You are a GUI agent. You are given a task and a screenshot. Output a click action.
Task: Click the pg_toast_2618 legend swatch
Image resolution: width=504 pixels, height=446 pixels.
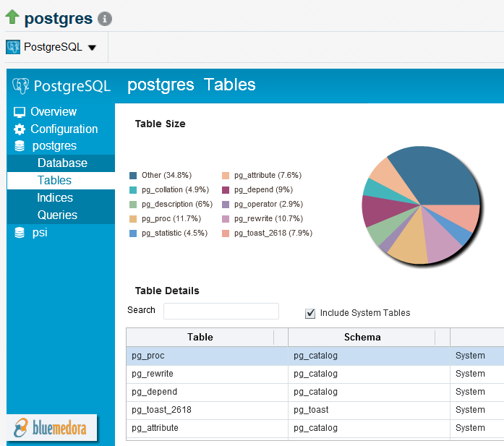click(226, 233)
